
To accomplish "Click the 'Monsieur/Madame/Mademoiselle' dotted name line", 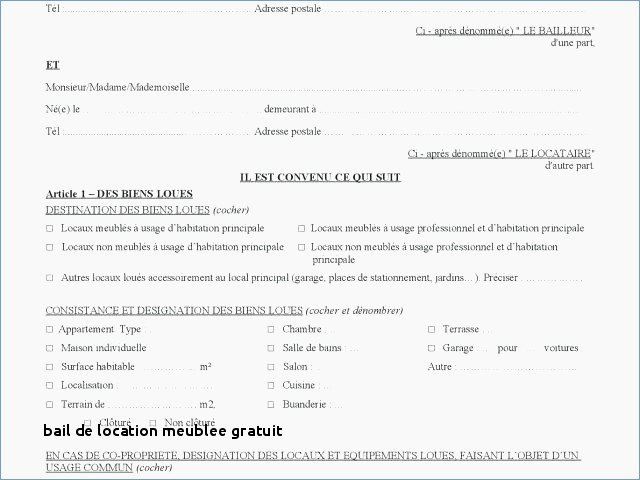I will point(386,89).
